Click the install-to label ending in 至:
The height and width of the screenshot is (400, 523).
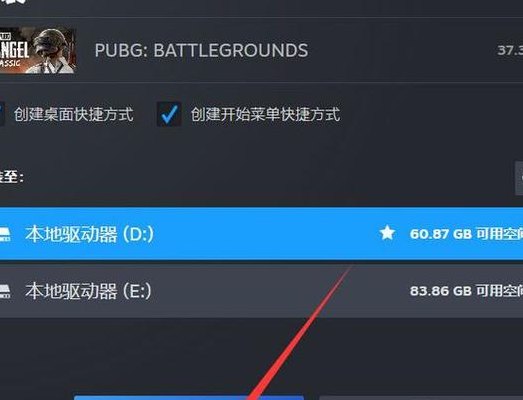pyautogui.click(x=12, y=177)
